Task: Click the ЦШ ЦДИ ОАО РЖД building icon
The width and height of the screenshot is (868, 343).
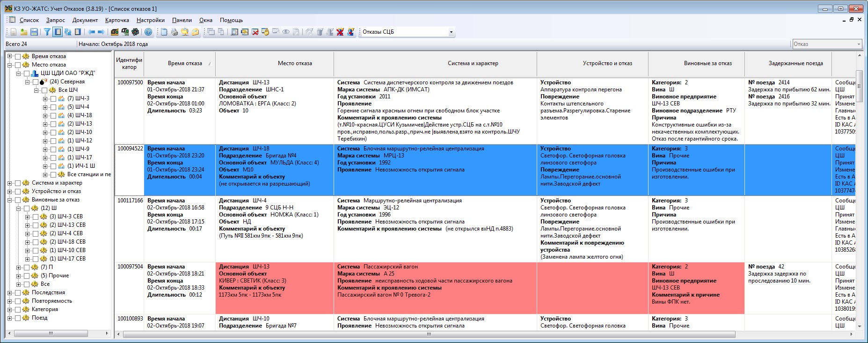Action: (34, 73)
